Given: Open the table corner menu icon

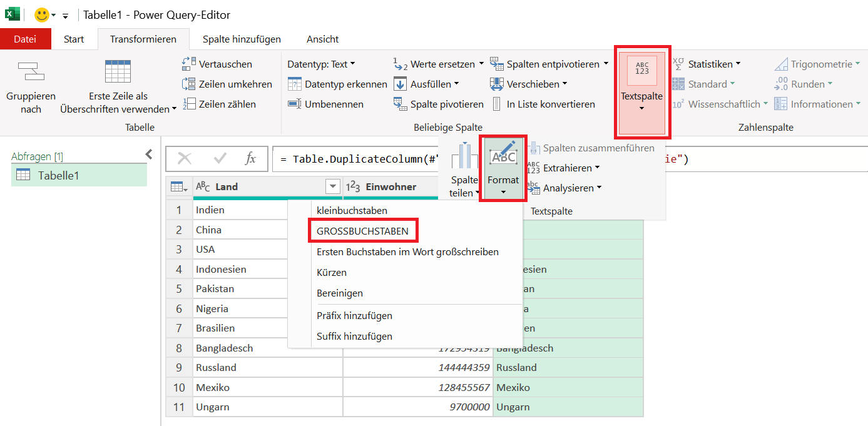Looking at the screenshot, I should point(179,186).
